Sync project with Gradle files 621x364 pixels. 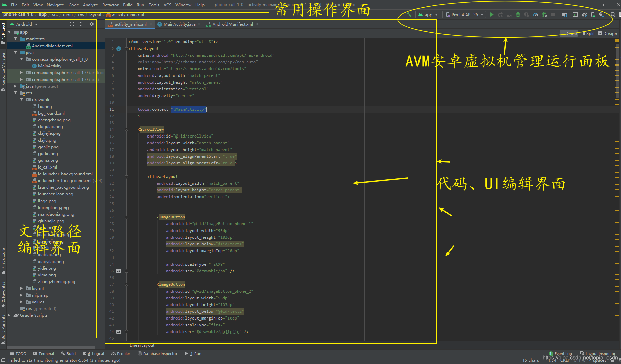(x=584, y=14)
